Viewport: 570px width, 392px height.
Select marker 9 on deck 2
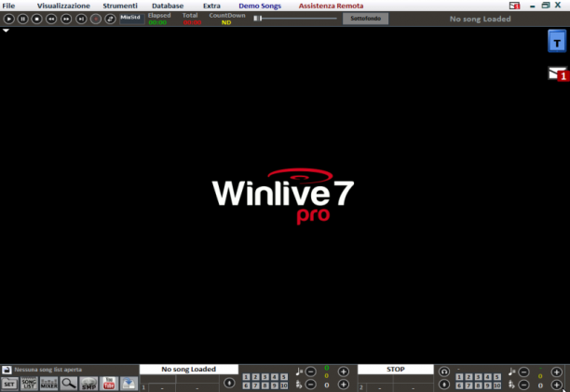[487, 385]
